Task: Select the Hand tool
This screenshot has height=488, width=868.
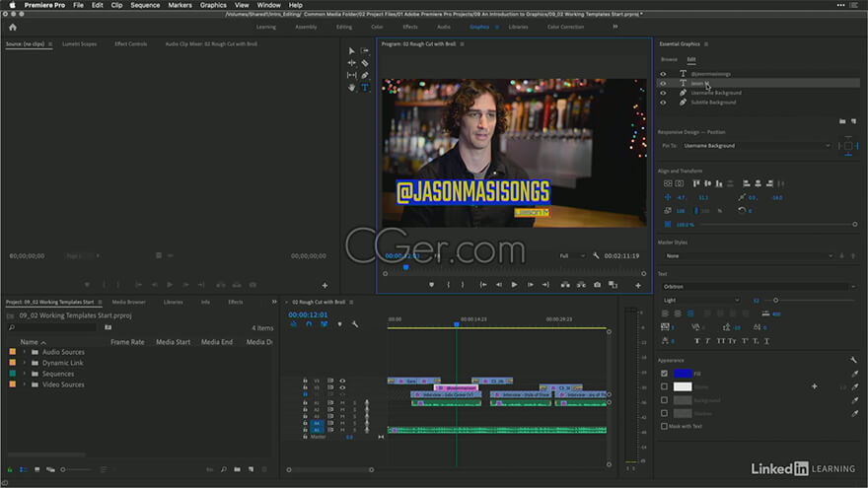Action: pyautogui.click(x=351, y=88)
